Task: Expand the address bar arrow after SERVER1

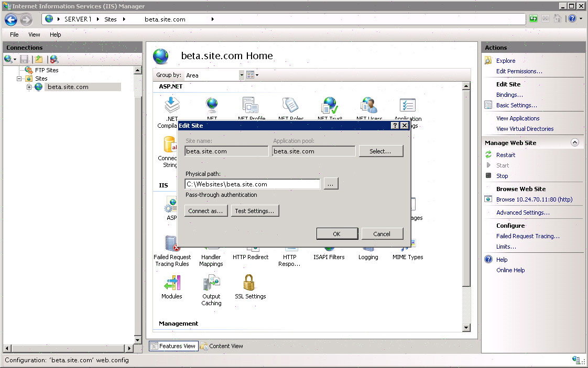Action: tap(98, 19)
